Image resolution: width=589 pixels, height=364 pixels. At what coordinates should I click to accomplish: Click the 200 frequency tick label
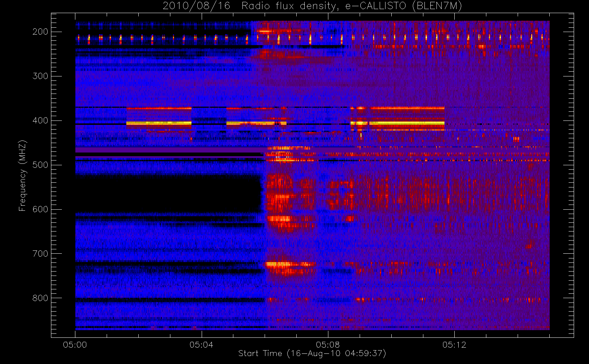(40, 32)
